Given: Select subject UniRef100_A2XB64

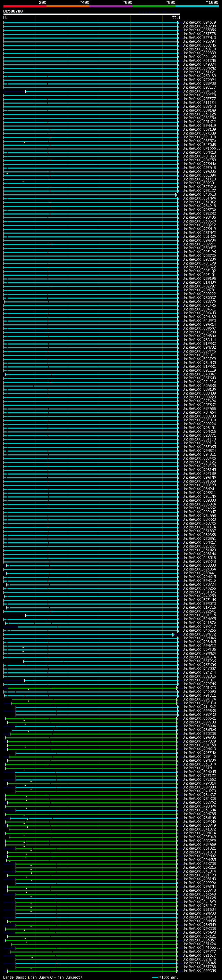Looking at the screenshot, I should (x=199, y=569).
